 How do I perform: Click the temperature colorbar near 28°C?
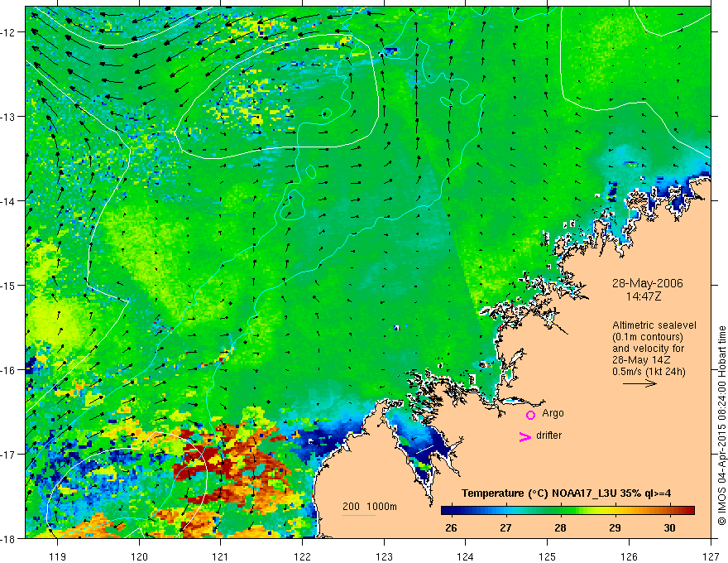[561, 511]
